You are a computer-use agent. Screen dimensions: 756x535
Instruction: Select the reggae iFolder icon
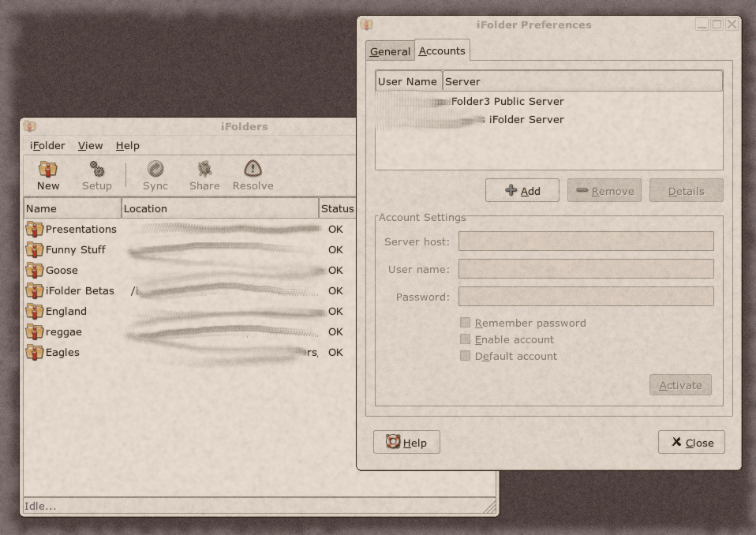pos(35,331)
